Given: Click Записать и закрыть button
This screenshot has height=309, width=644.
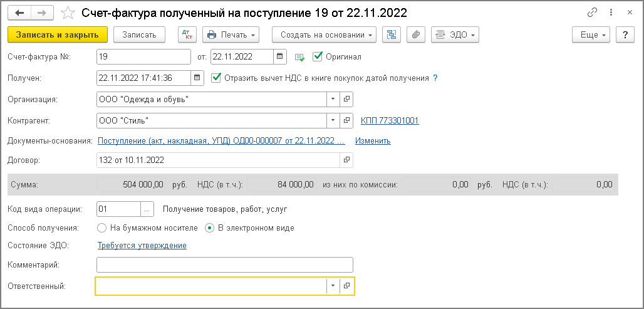Looking at the screenshot, I should tap(58, 35).
